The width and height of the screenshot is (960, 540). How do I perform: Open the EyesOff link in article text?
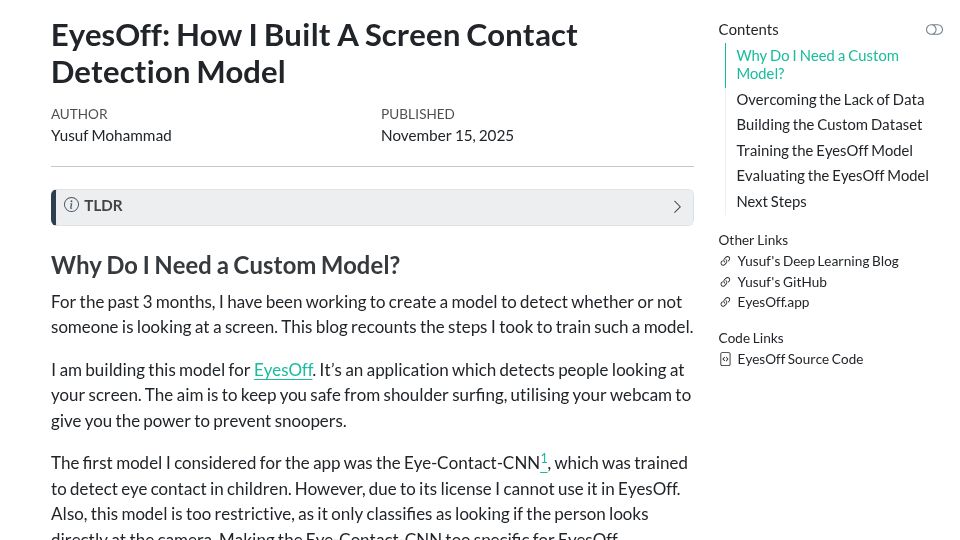[283, 370]
